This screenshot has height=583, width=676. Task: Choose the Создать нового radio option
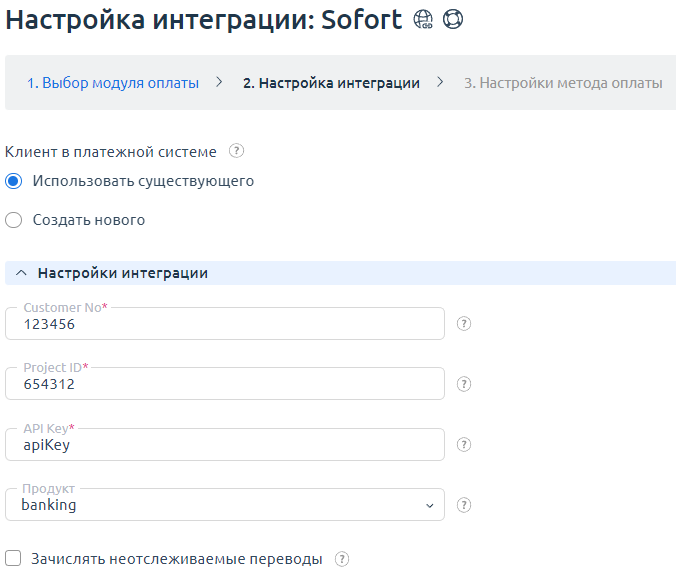point(14,220)
